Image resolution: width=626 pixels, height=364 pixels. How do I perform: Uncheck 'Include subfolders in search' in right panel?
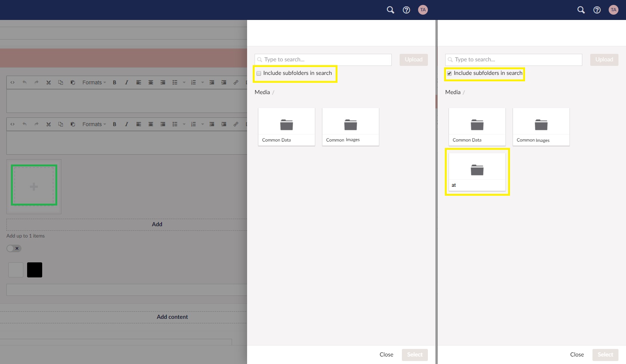coord(449,73)
